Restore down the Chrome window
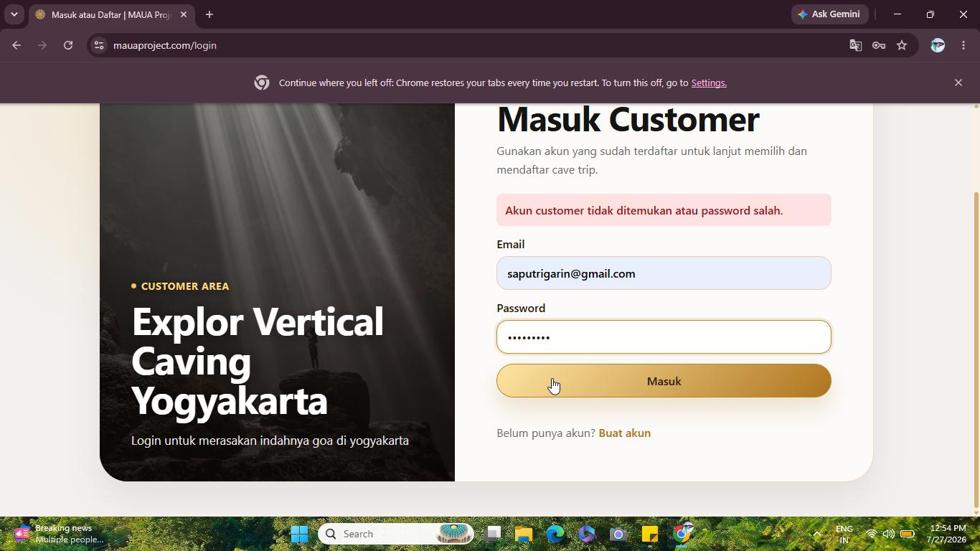Viewport: 980px width, 551px height. [930, 14]
